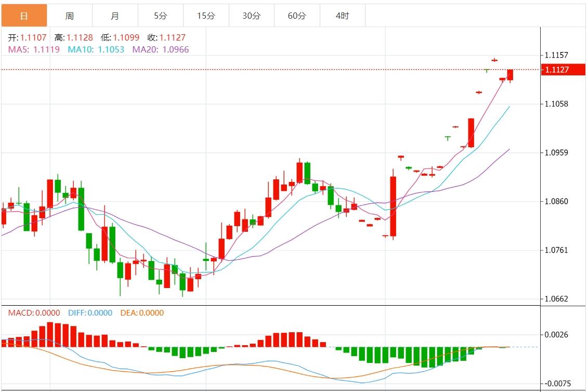
Task: Switch to the 日 (daily) chart tab
Action: pos(24,16)
